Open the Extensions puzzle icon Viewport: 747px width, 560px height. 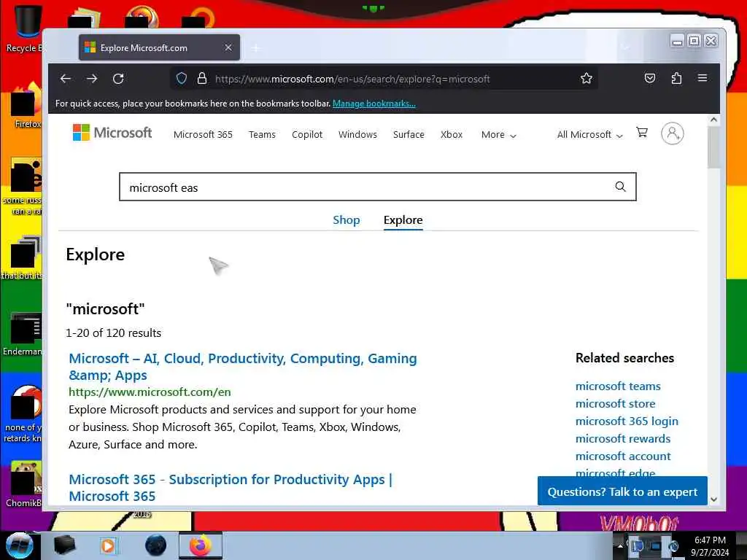pos(676,78)
